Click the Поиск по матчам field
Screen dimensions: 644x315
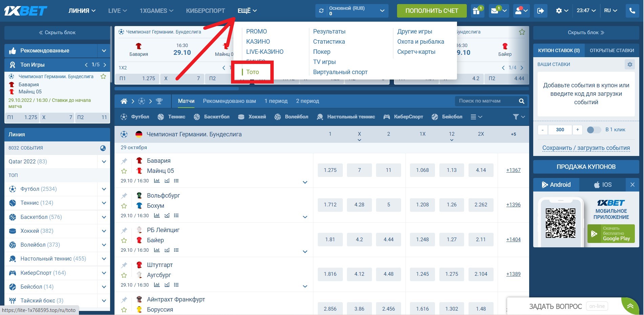coord(486,101)
